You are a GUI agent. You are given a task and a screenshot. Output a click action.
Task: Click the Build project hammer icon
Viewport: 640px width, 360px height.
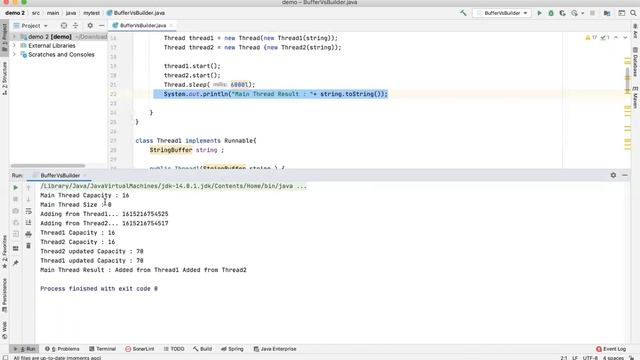(463, 13)
